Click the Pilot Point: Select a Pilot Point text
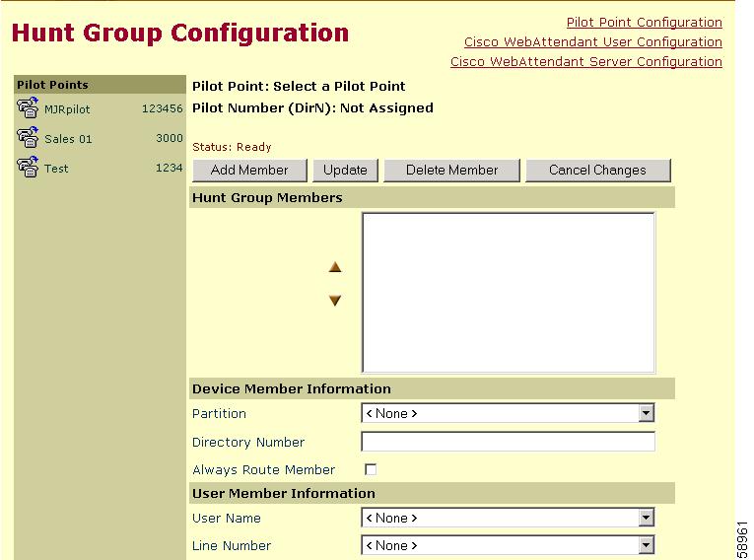 pyautogui.click(x=299, y=87)
